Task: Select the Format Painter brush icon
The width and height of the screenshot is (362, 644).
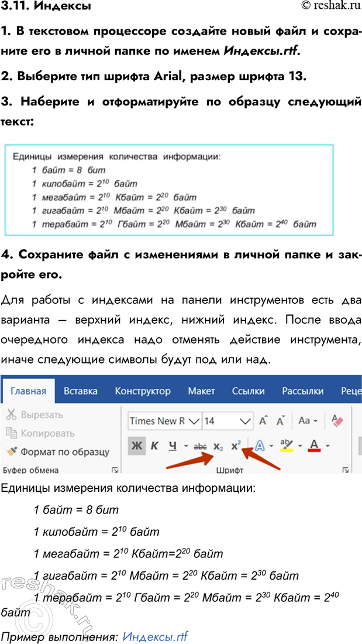Action: pyautogui.click(x=12, y=452)
